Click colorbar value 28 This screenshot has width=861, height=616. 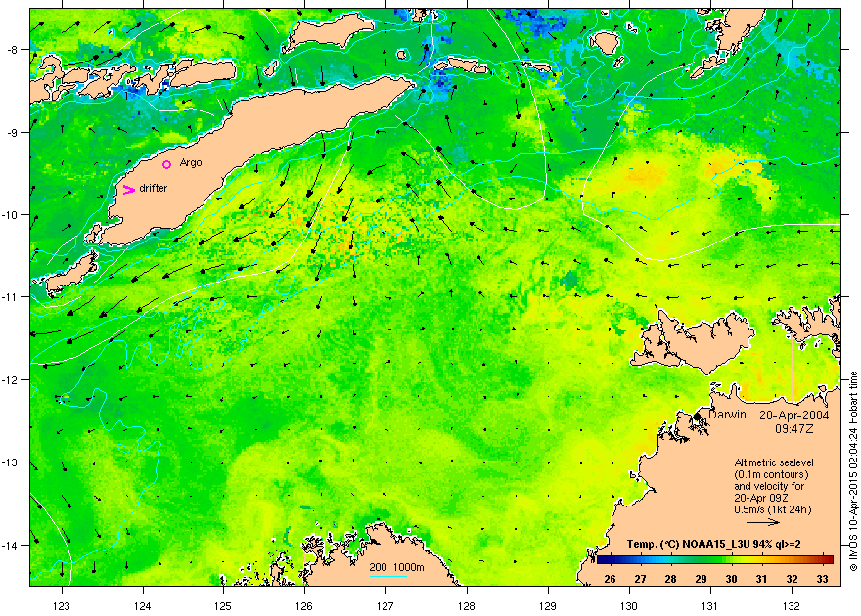(670, 579)
